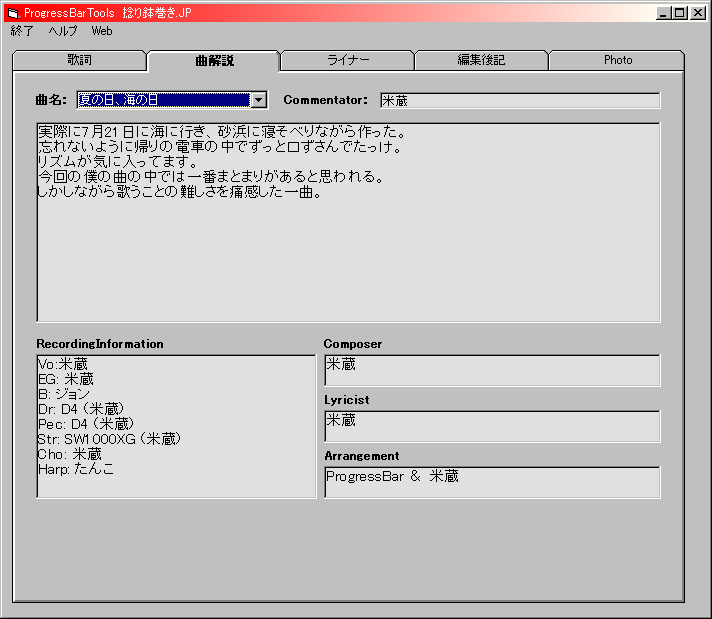
Task: Click the 'Cho: 米蔵' recording line
Action: 70,454
